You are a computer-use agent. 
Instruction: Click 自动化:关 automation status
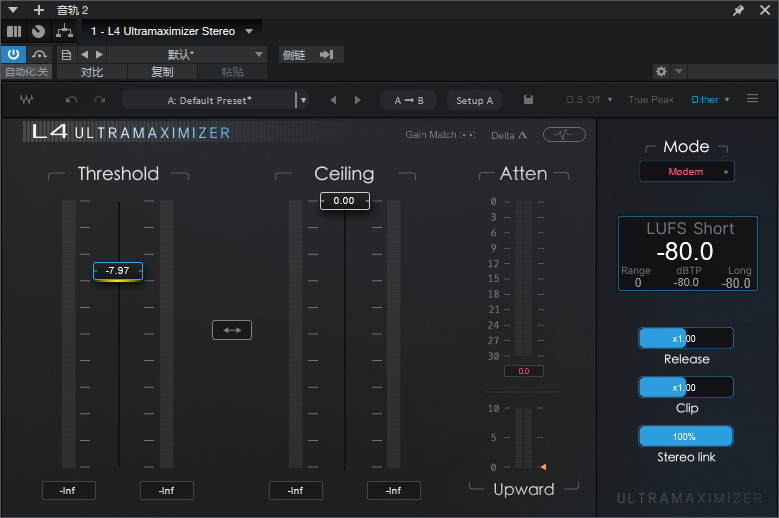point(27,72)
